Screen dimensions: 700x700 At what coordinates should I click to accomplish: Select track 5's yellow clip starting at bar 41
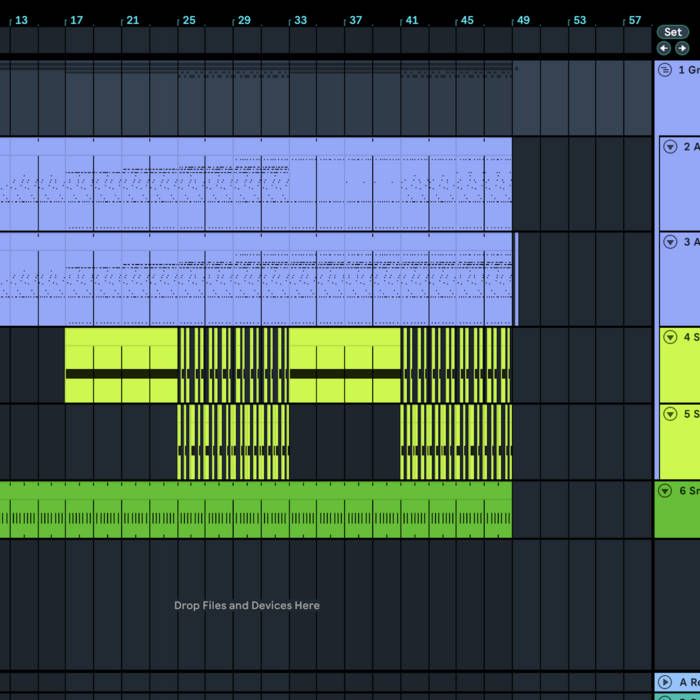click(455, 442)
